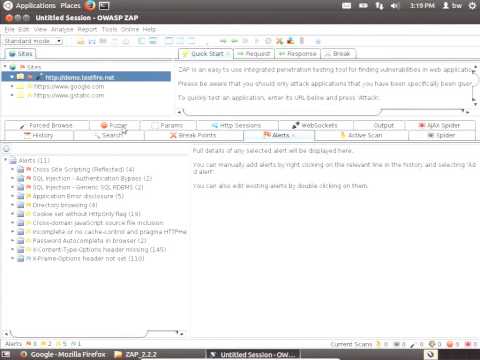
Task: Switch to Google - Mozilla Firefox taskbar window
Action: click(63, 354)
